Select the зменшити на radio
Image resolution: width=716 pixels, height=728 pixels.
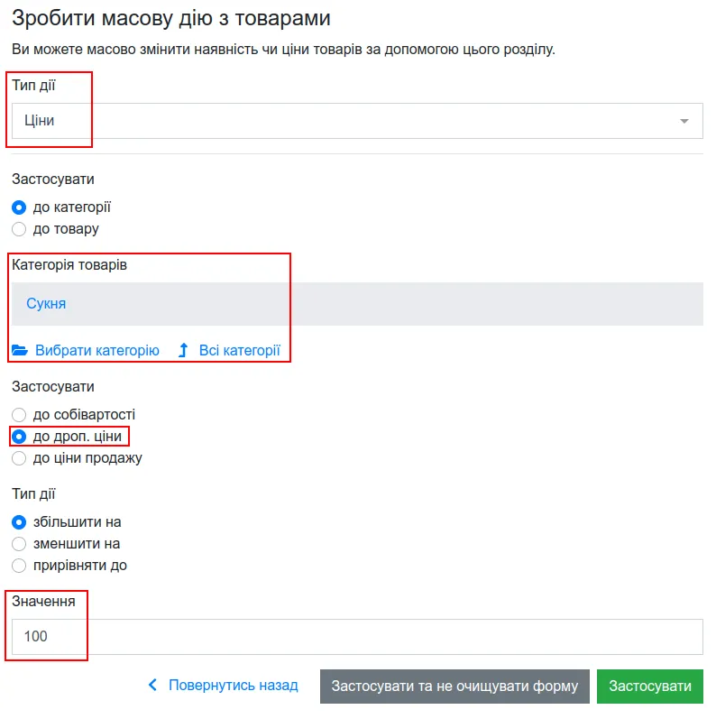(x=19, y=544)
